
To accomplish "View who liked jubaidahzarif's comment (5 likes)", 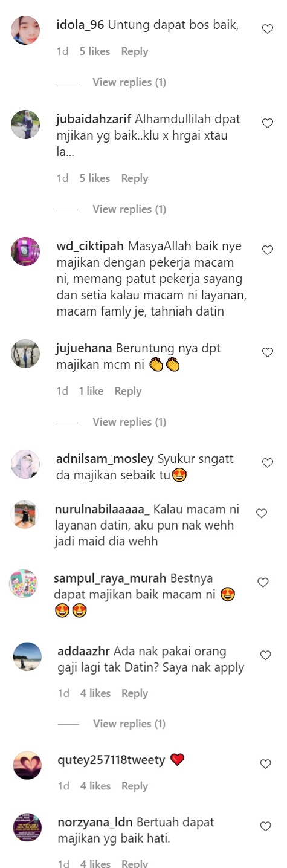I will coord(95,178).
